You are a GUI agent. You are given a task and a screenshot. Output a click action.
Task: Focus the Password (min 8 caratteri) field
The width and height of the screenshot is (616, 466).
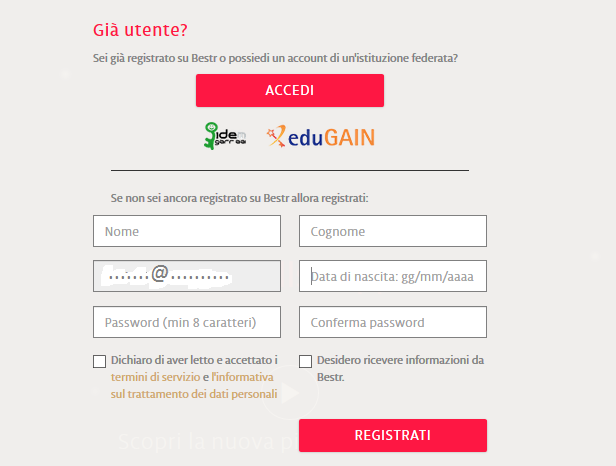(186, 322)
